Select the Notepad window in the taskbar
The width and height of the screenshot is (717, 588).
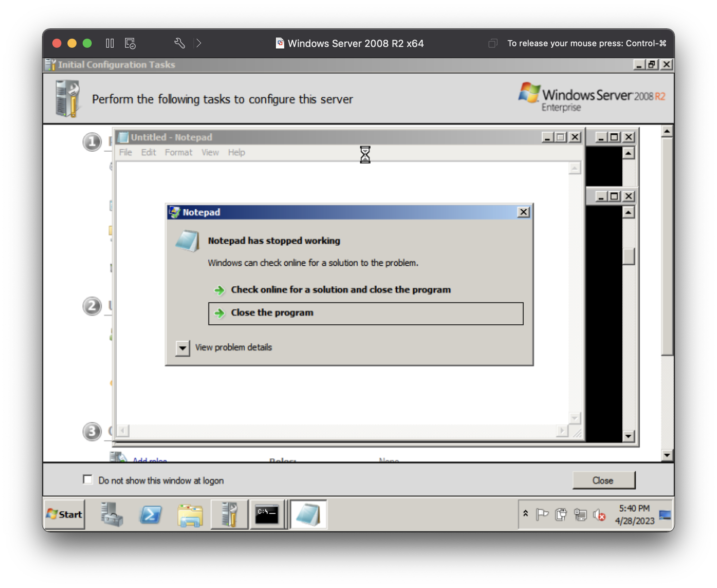tap(308, 514)
